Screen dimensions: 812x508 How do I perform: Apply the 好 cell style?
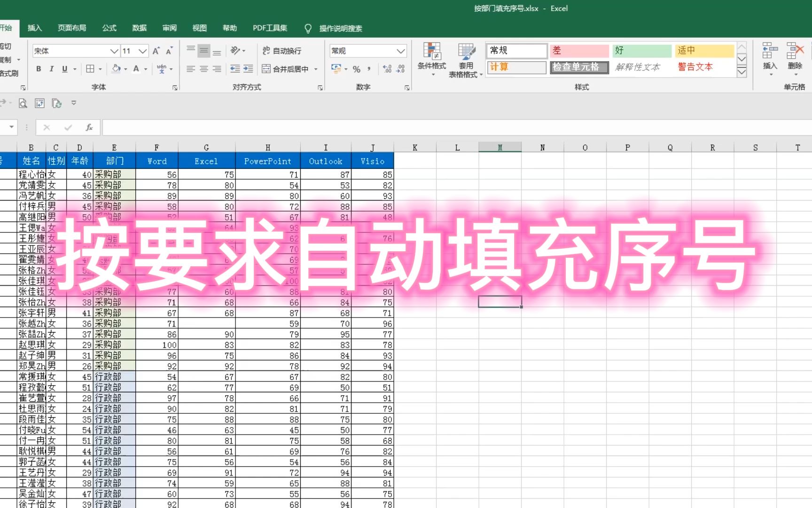click(x=642, y=50)
